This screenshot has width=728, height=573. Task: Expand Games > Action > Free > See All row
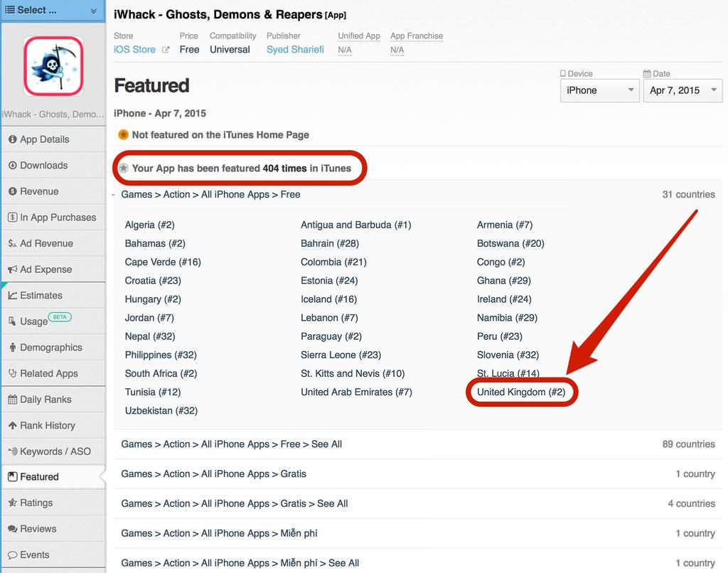(418, 444)
